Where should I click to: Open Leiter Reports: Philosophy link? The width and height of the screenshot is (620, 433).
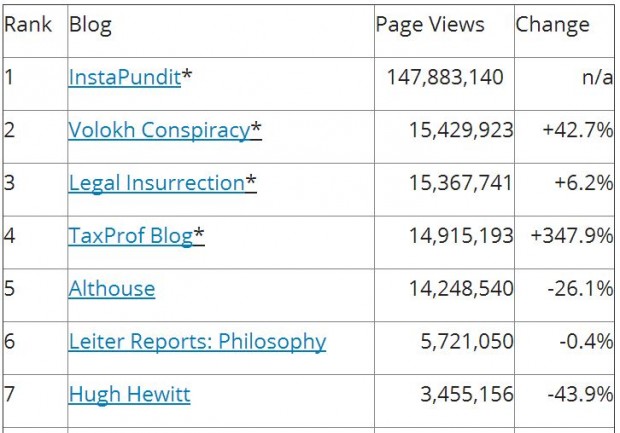[x=197, y=342]
